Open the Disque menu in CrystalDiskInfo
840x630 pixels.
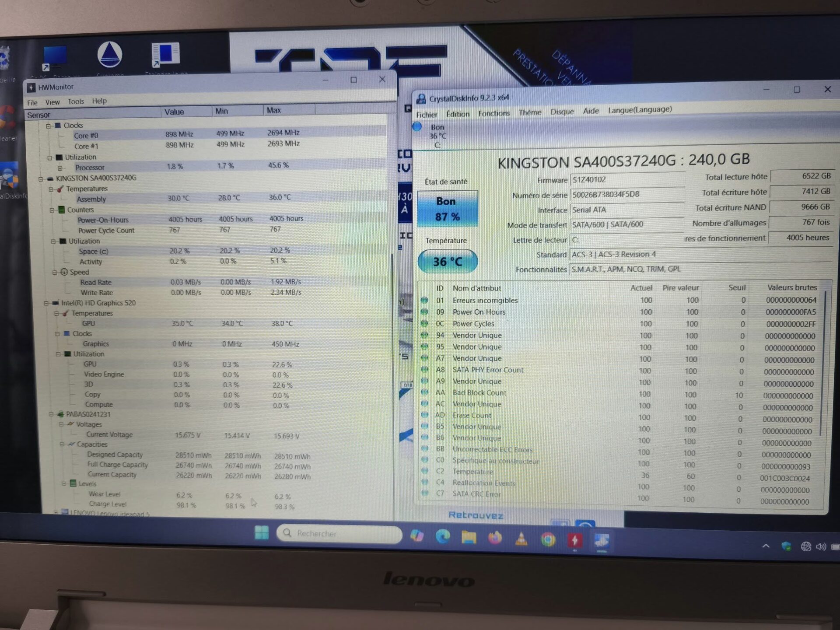pos(562,112)
